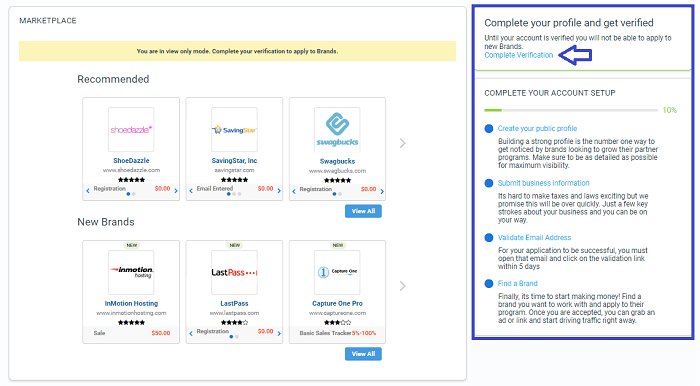The width and height of the screenshot is (700, 386).
Task: Click the MARKETPLACE heading
Action: tap(48, 21)
